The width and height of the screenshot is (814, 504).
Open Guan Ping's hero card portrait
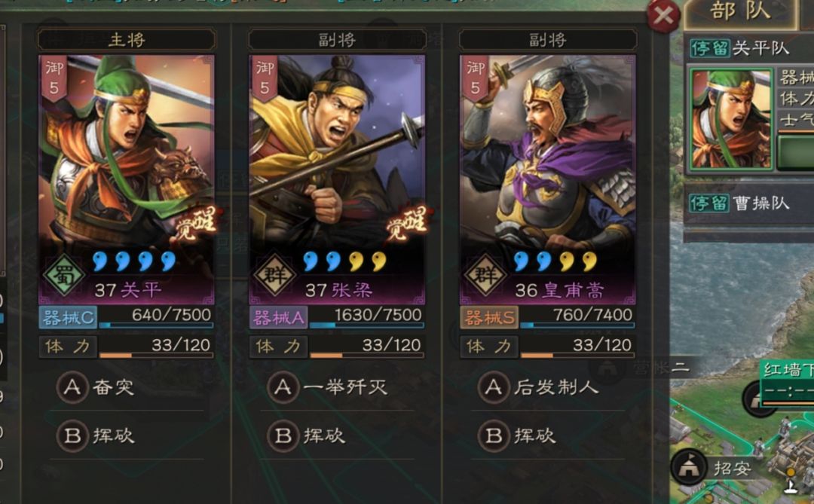(126, 179)
